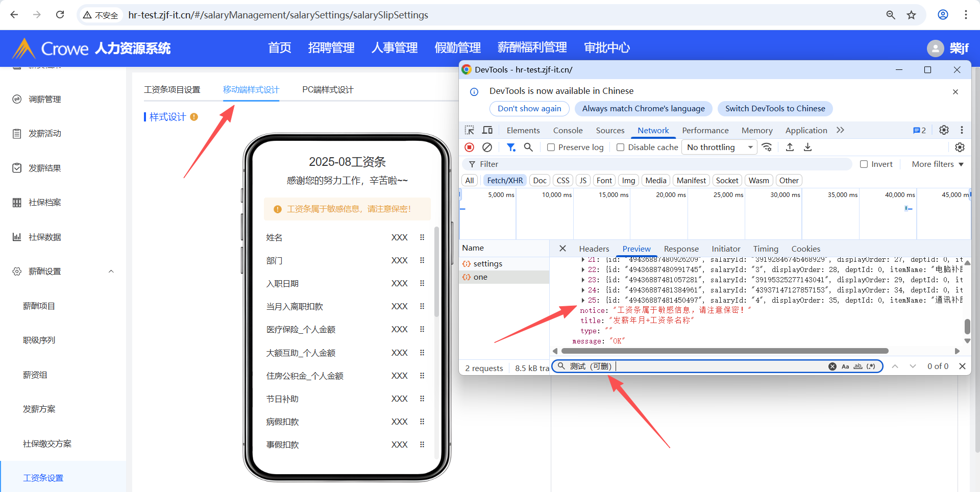This screenshot has height=492, width=980.
Task: Open the More filters dropdown
Action: 938,164
